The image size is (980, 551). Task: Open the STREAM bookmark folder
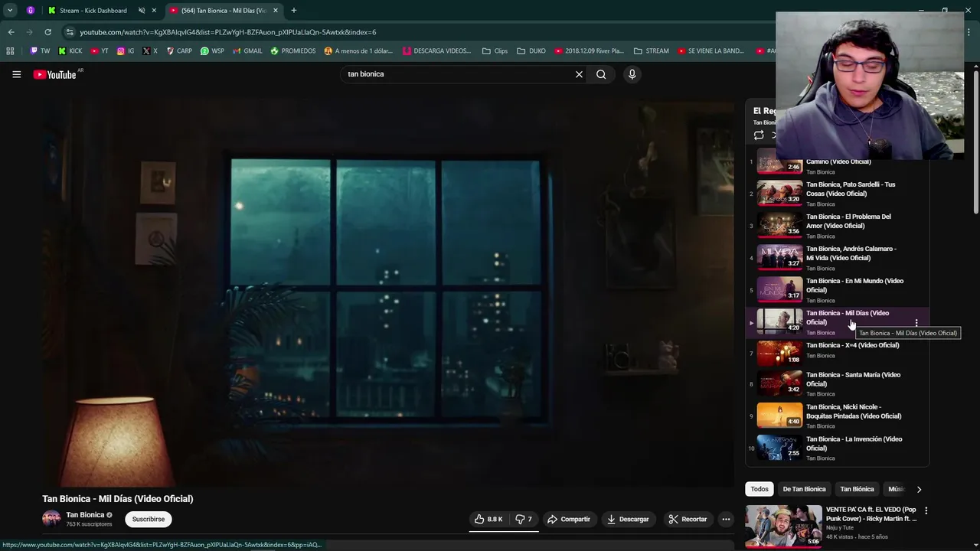coord(652,51)
